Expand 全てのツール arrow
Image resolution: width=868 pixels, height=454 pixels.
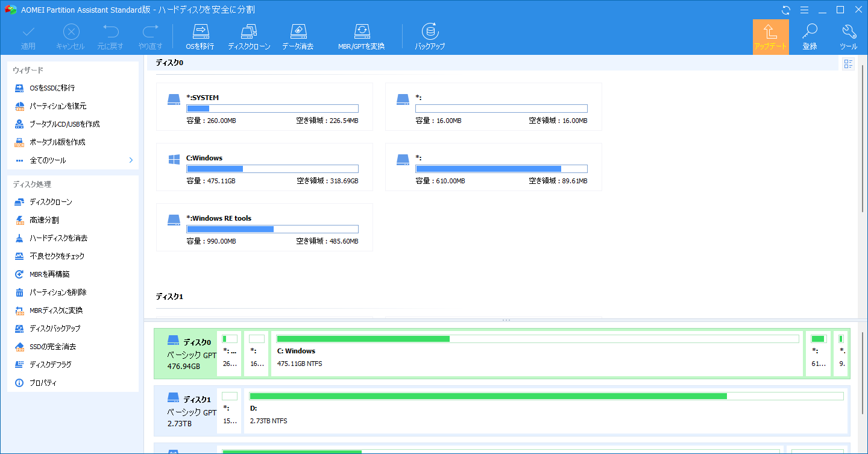[131, 160]
